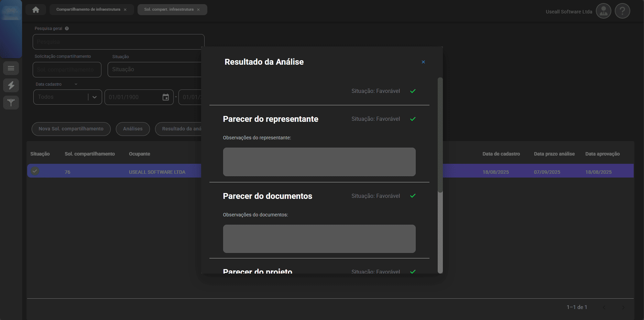Open the hamburger menu in sidebar
This screenshot has height=320, width=644.
click(x=11, y=68)
